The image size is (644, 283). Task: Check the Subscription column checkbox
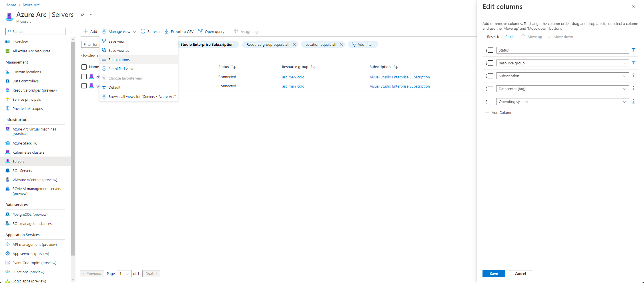pyautogui.click(x=491, y=76)
